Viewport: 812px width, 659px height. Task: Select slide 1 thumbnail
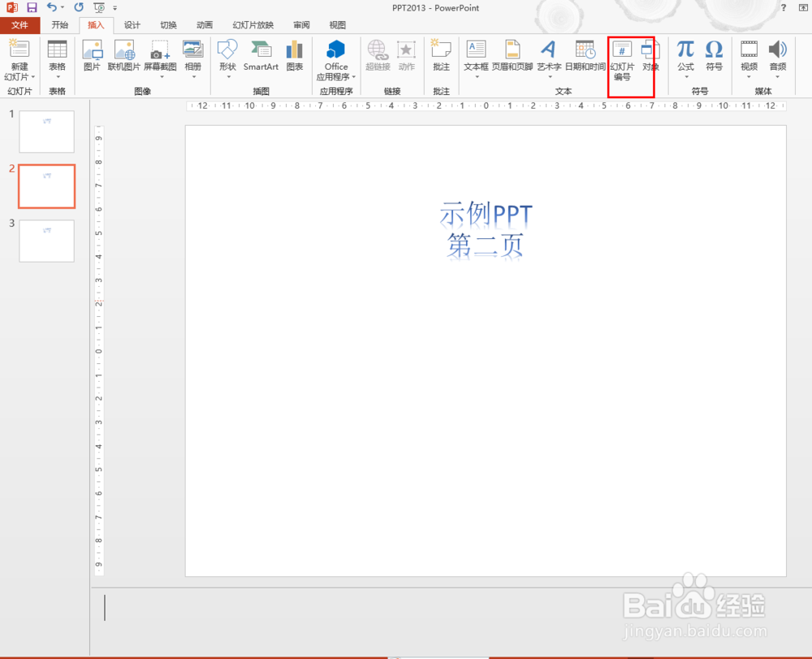(46, 132)
